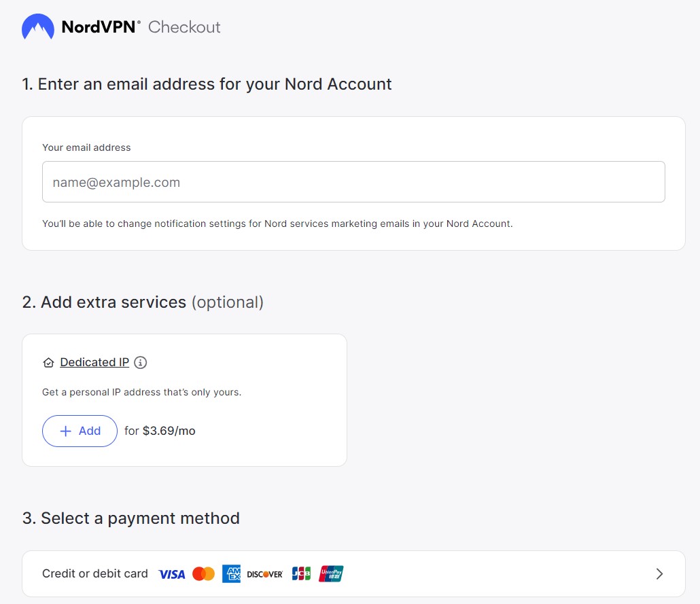Select the email address input field
The width and height of the screenshot is (700, 604).
pyautogui.click(x=353, y=181)
